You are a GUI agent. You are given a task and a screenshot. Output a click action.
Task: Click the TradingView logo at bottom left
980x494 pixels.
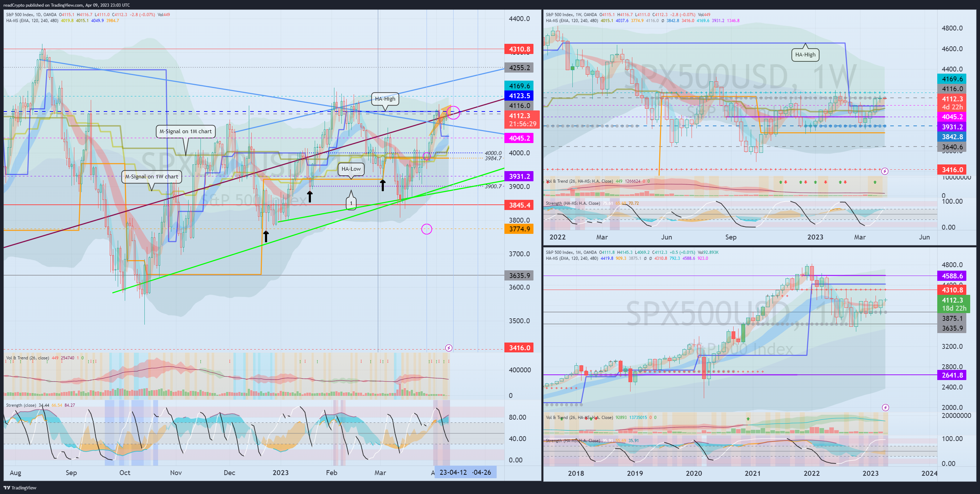(x=20, y=488)
